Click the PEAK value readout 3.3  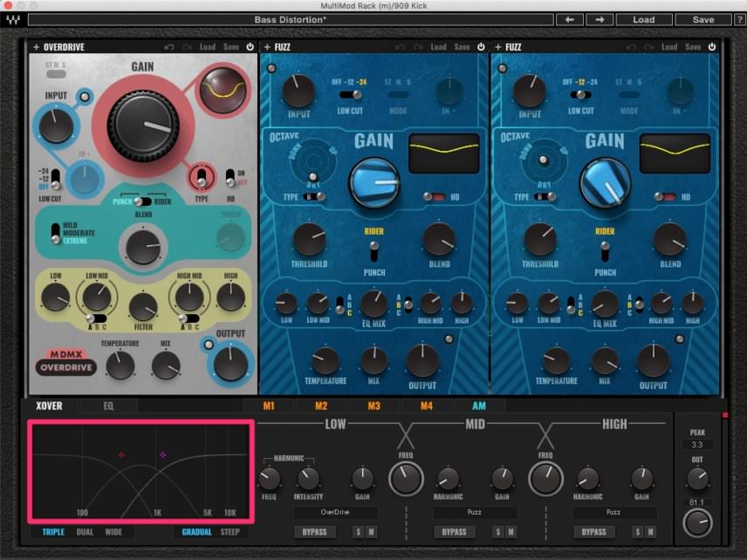[697, 444]
